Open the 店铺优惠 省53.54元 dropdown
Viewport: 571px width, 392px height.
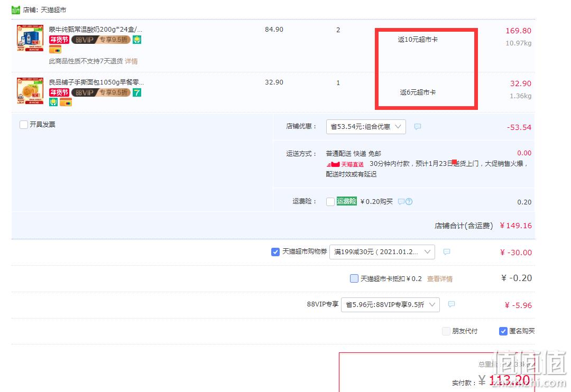tap(366, 127)
